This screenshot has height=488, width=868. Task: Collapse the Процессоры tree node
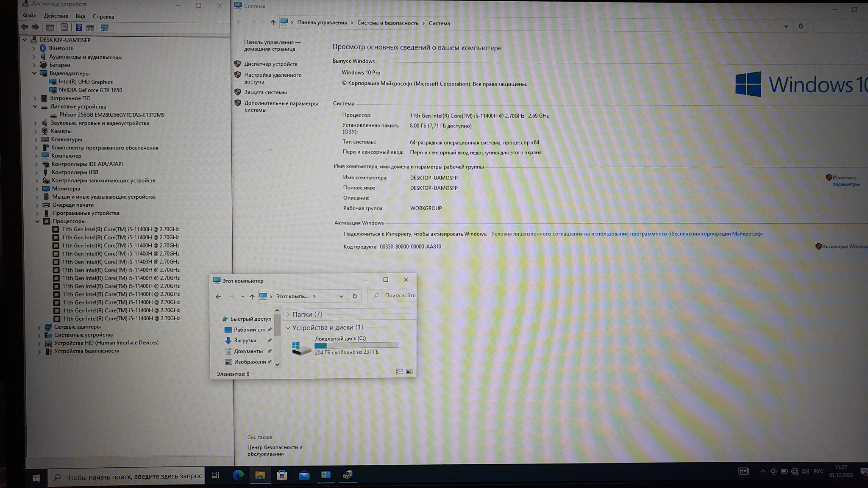pyautogui.click(x=37, y=221)
